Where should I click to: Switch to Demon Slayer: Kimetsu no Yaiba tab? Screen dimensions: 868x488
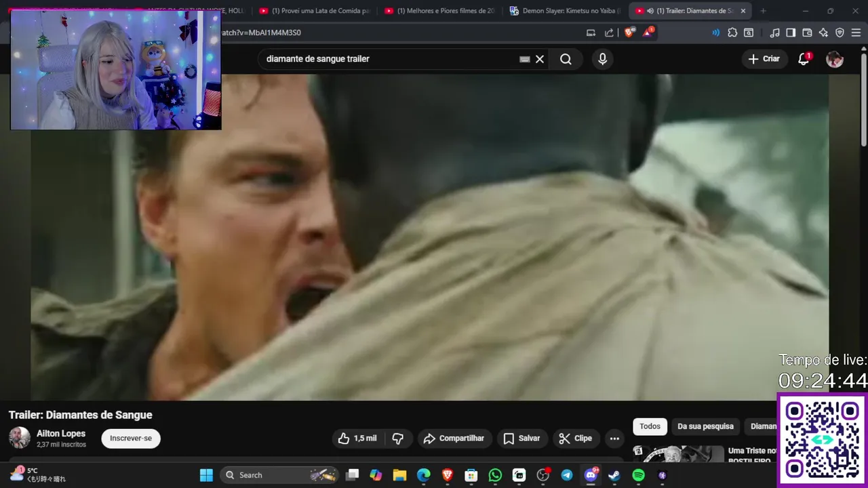click(566, 11)
